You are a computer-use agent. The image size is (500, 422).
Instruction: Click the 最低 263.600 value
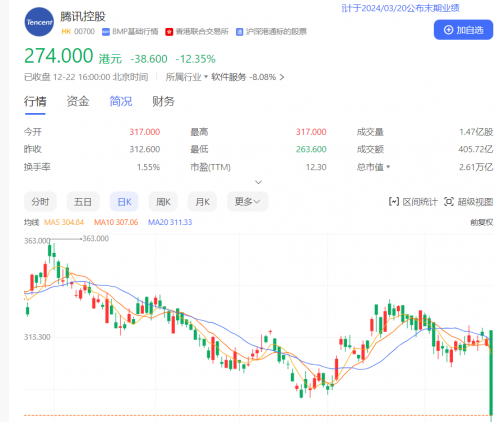(311, 149)
